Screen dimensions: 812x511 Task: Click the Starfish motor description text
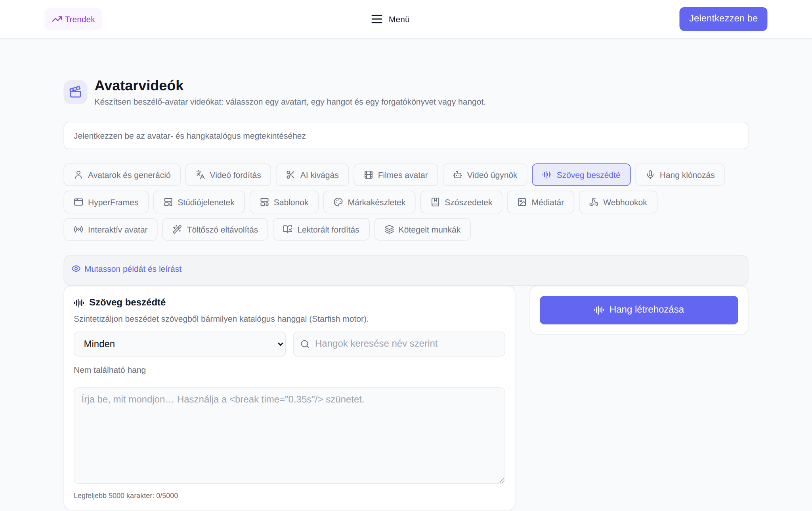click(x=221, y=318)
